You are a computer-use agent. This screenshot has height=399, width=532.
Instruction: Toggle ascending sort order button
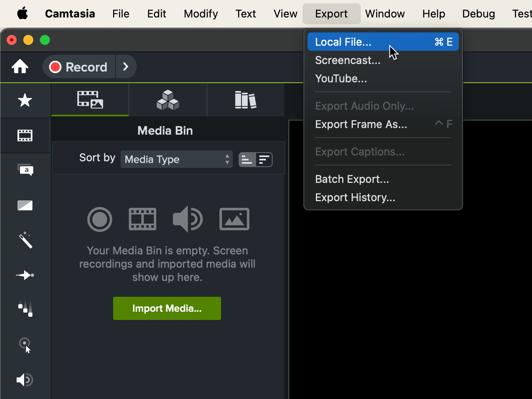click(247, 160)
